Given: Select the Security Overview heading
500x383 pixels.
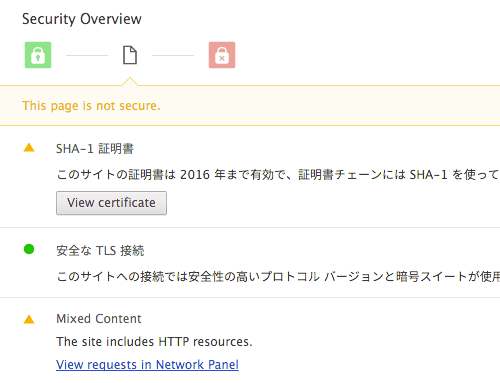Looking at the screenshot, I should tap(82, 19).
